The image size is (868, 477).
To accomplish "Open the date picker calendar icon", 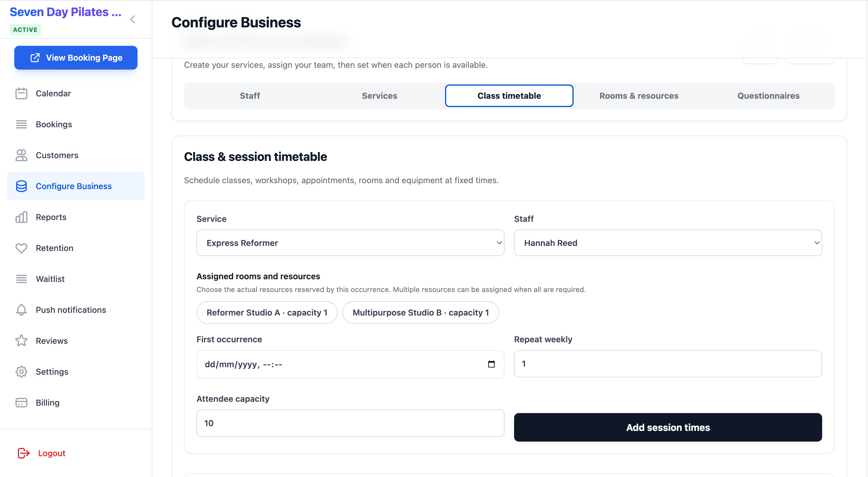I will [x=491, y=364].
